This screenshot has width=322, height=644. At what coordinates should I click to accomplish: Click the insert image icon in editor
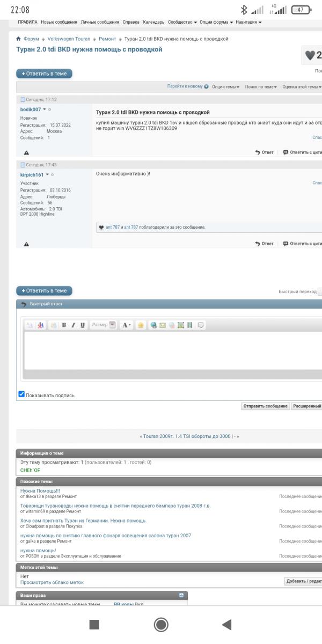click(181, 325)
